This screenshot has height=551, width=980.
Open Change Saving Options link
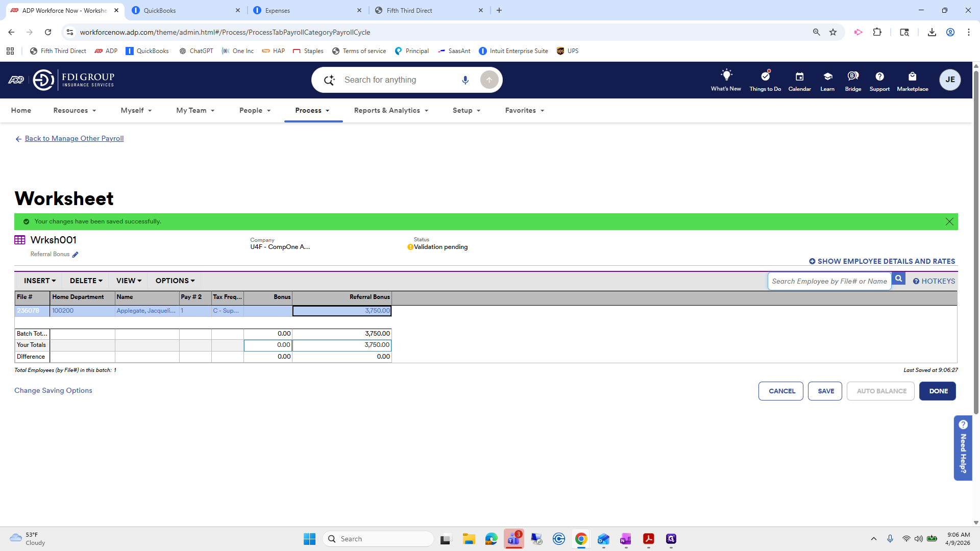(53, 390)
